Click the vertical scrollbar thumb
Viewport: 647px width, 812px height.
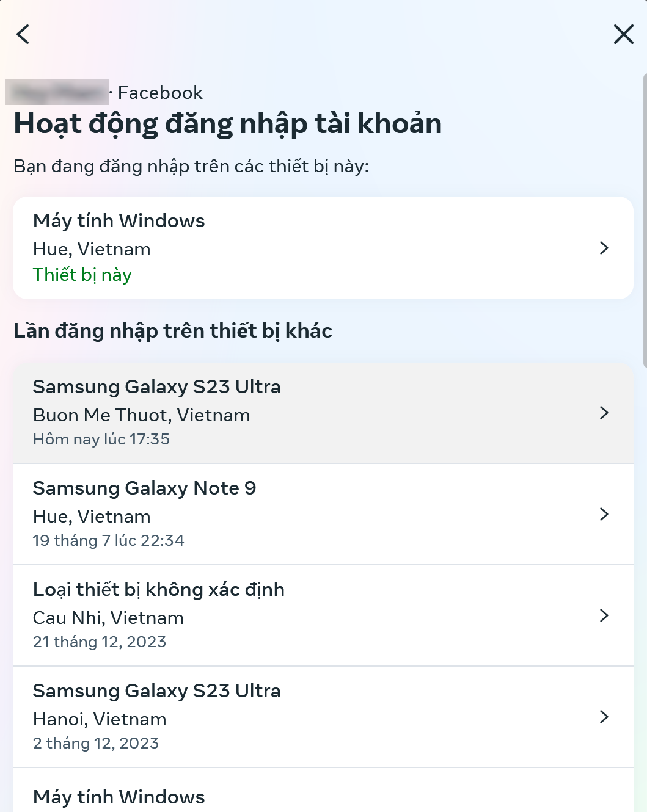click(x=645, y=220)
